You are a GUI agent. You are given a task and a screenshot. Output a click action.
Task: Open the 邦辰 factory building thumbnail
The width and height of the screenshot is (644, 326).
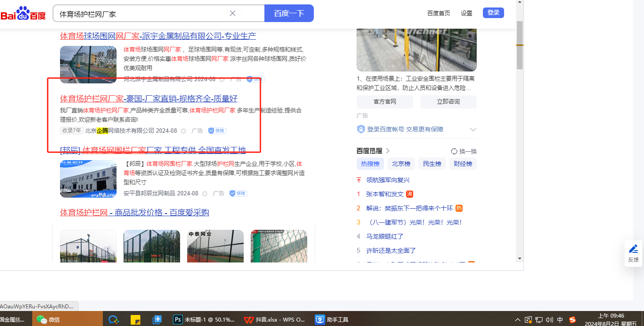pyautogui.click(x=88, y=179)
